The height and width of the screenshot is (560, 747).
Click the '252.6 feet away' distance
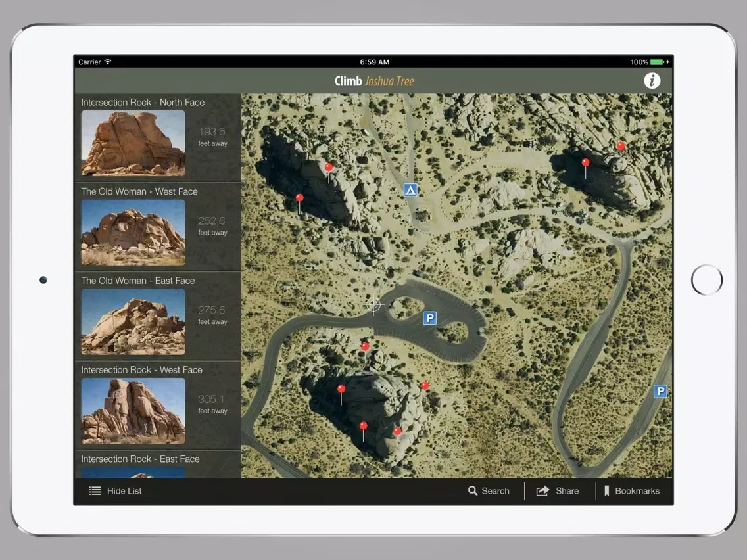pos(212,225)
